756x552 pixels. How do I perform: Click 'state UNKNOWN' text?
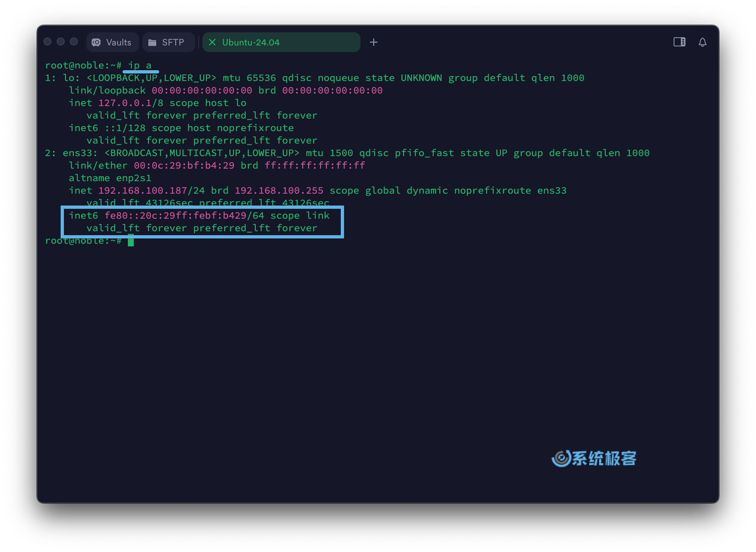tap(403, 78)
